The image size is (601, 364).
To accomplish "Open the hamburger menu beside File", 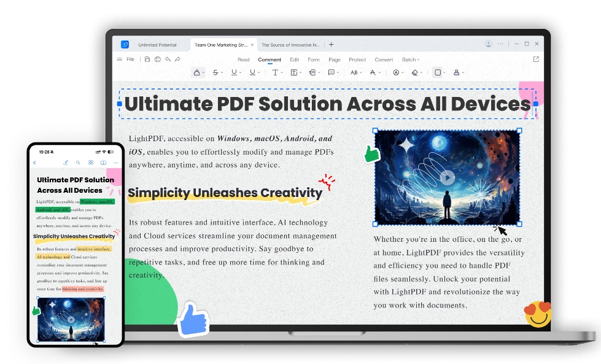I will point(119,60).
